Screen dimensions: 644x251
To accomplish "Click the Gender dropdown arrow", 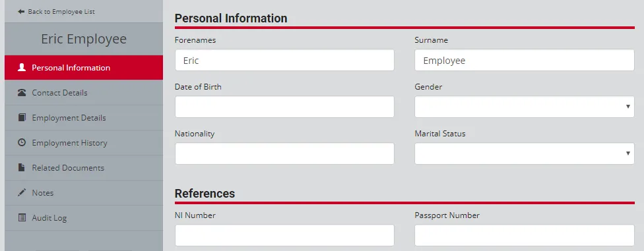I will click(x=628, y=107).
